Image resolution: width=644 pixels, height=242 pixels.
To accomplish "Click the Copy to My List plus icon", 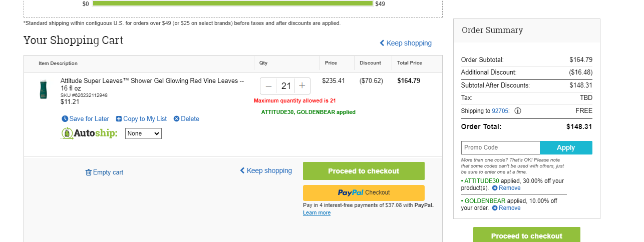I will click(x=119, y=119).
